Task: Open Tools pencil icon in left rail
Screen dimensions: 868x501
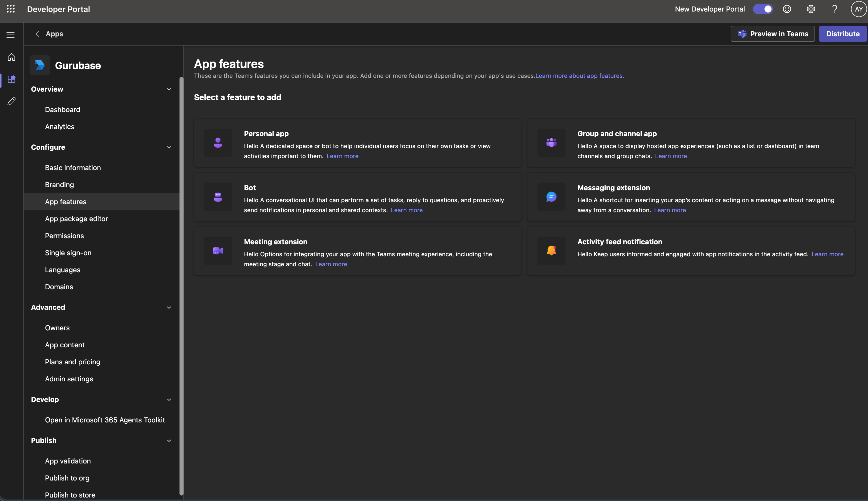Action: tap(11, 101)
